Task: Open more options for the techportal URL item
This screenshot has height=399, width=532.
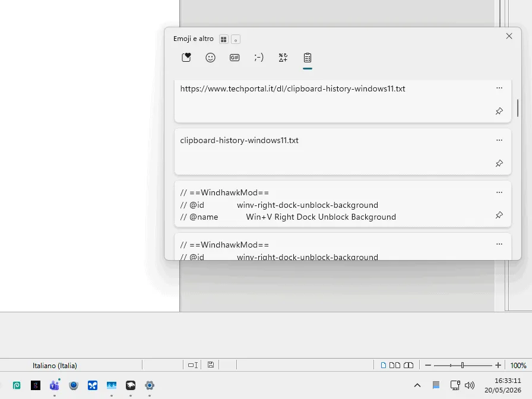Action: 499,88
